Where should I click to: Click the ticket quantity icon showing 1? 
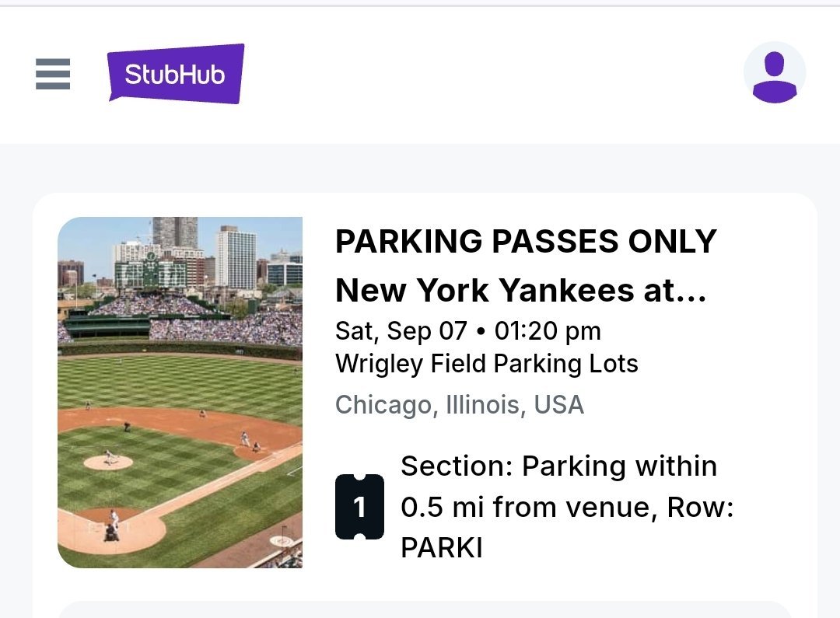pyautogui.click(x=359, y=507)
